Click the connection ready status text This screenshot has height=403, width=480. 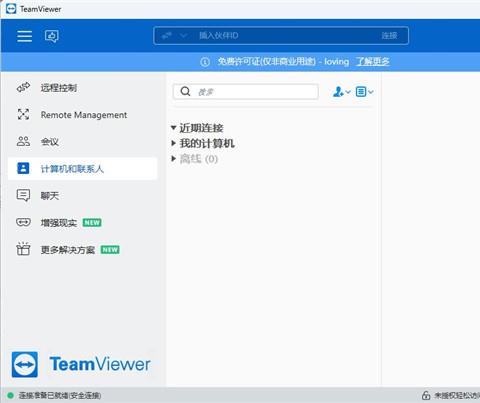point(60,395)
